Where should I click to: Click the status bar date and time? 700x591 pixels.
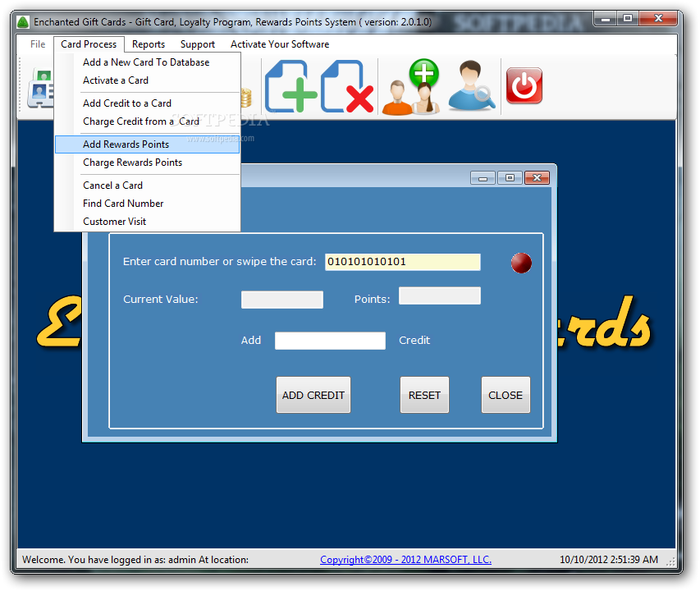click(x=609, y=559)
